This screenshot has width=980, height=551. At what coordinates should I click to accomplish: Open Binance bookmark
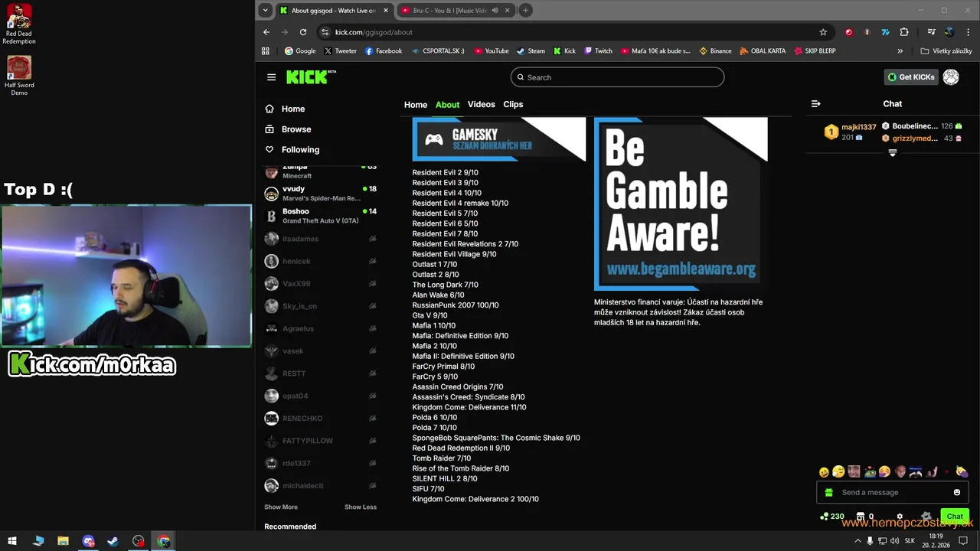[x=715, y=51]
